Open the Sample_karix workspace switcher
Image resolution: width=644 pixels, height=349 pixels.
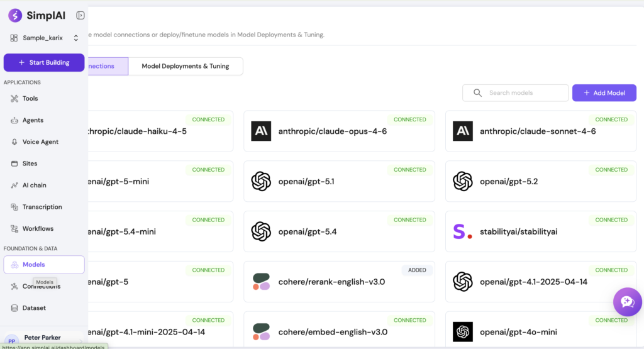44,38
